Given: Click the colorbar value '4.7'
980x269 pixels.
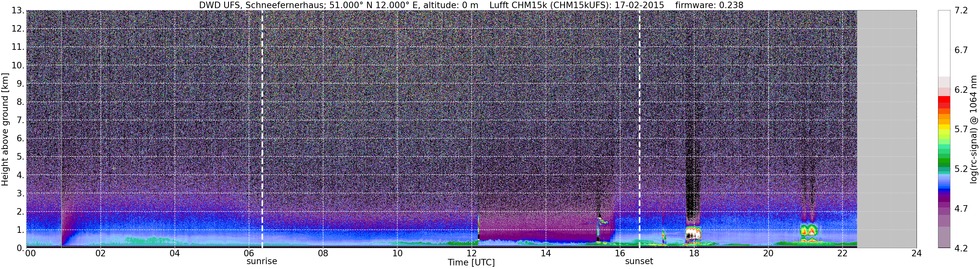Looking at the screenshot, I should click(961, 208).
